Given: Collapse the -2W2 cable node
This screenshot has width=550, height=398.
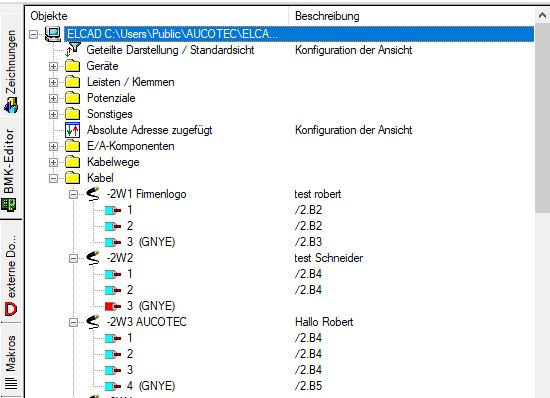Looking at the screenshot, I should (x=73, y=258).
